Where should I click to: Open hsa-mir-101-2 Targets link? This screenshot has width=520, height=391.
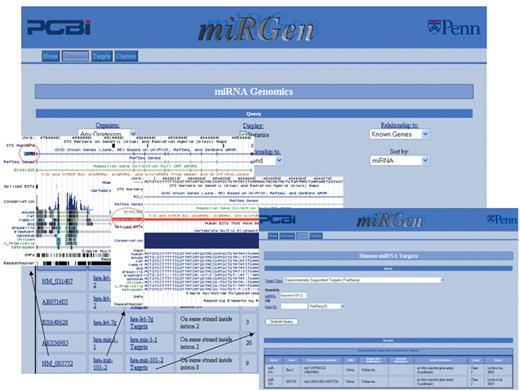coord(147,364)
